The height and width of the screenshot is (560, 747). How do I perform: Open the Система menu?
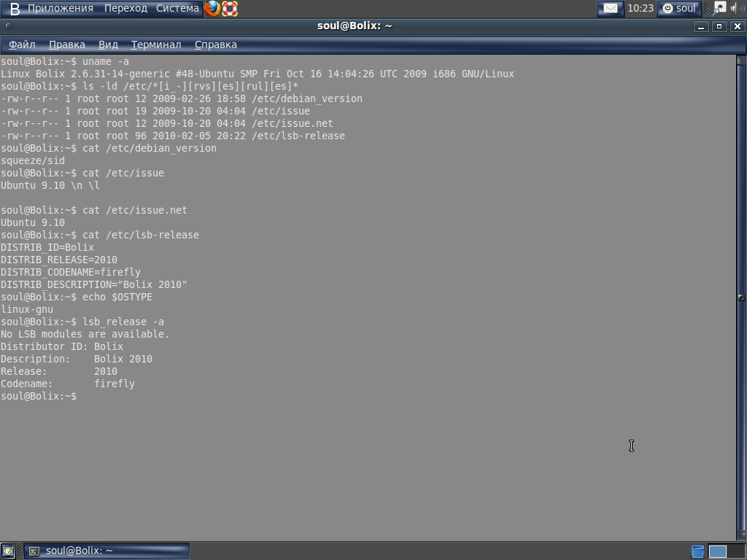pos(177,9)
